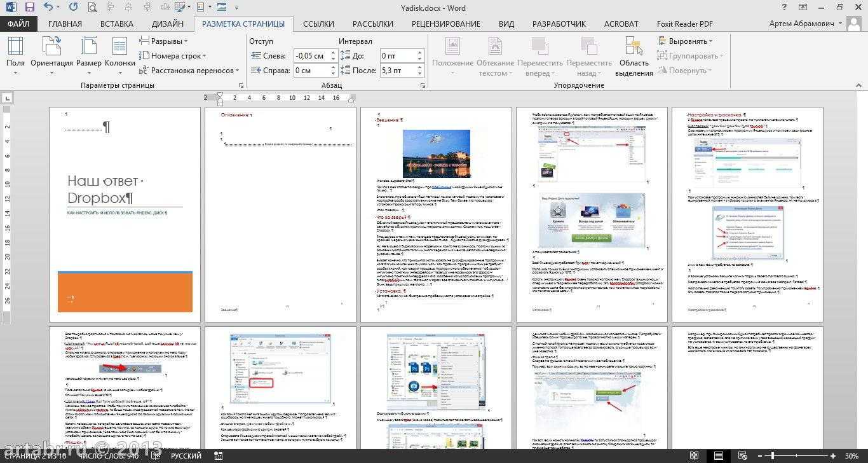Open the Разрывы breaks menu

(x=164, y=41)
